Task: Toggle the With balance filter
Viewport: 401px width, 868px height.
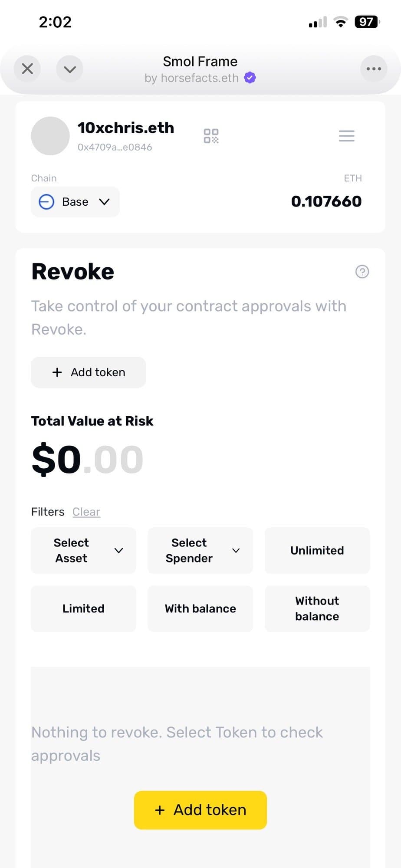Action: click(200, 608)
